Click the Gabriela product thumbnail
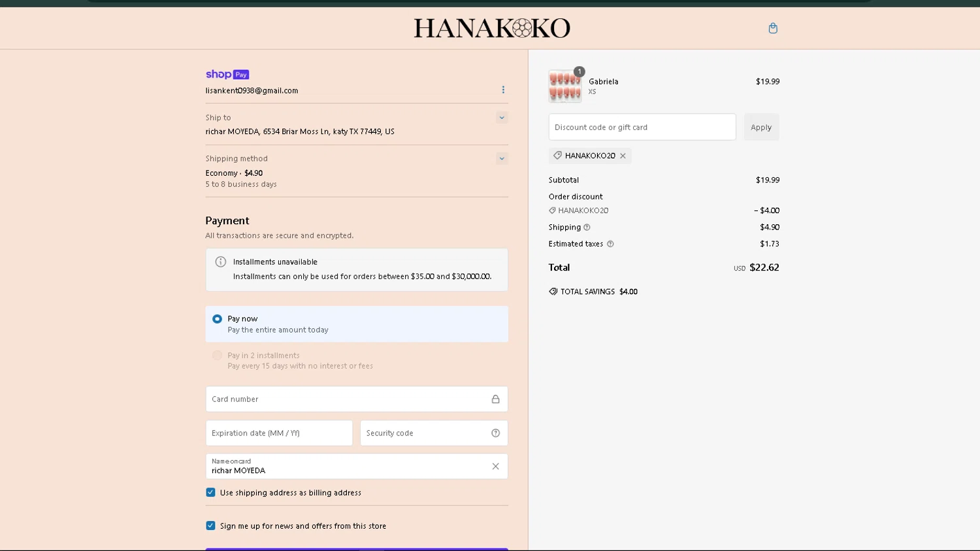 [x=565, y=86]
